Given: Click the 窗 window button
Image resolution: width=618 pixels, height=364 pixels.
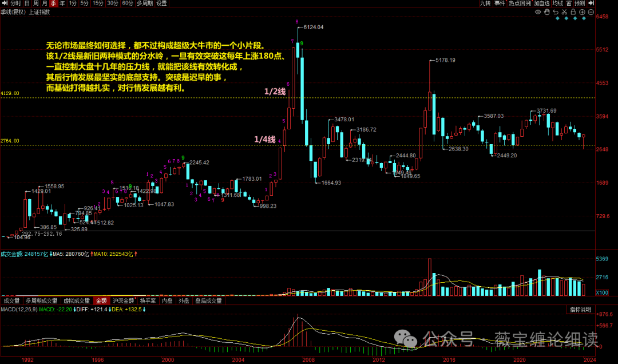Looking at the screenshot, I should click(569, 3).
